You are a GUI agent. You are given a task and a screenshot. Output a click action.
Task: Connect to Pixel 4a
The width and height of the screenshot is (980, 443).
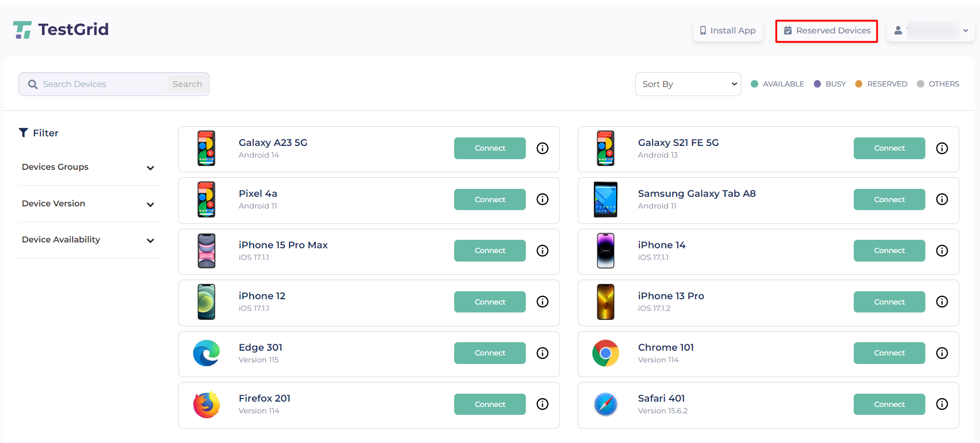click(x=490, y=199)
